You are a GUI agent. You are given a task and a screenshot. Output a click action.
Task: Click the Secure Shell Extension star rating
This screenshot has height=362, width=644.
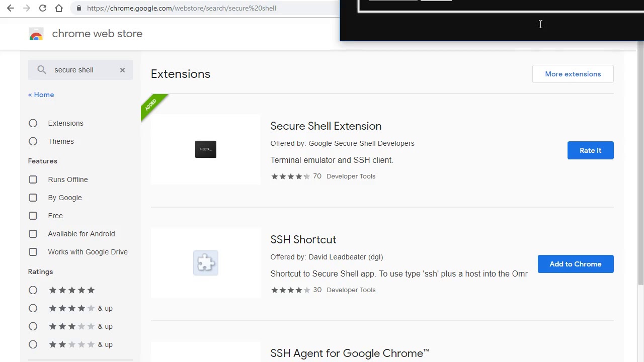coord(290,176)
